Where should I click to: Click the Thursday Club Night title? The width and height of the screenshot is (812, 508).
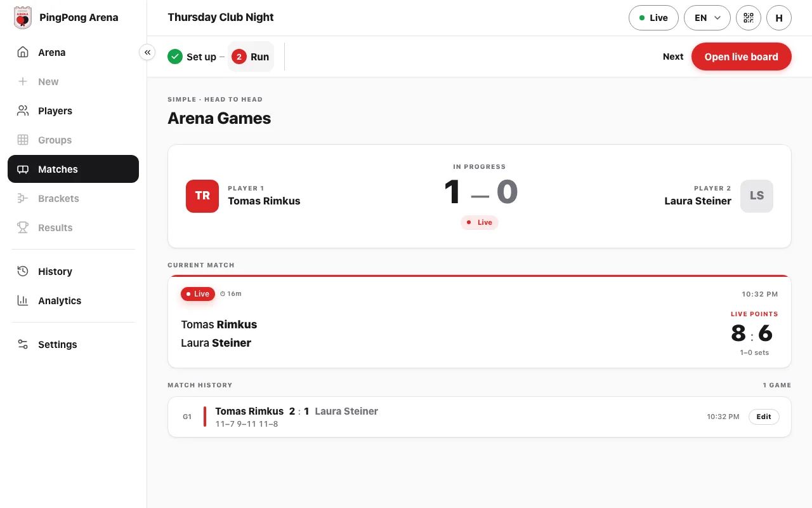tap(221, 17)
